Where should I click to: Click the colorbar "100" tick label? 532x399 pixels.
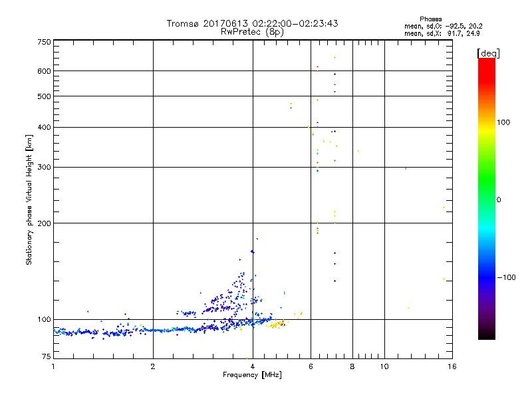pos(503,122)
